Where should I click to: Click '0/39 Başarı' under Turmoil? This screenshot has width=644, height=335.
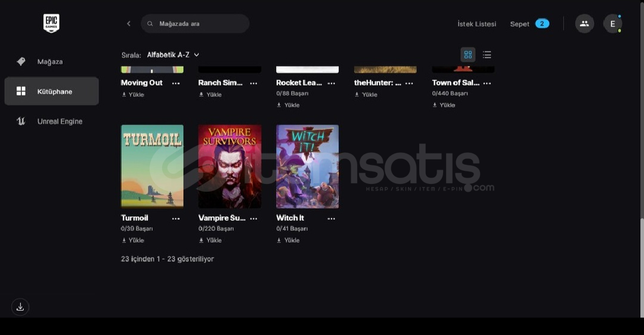pyautogui.click(x=137, y=229)
